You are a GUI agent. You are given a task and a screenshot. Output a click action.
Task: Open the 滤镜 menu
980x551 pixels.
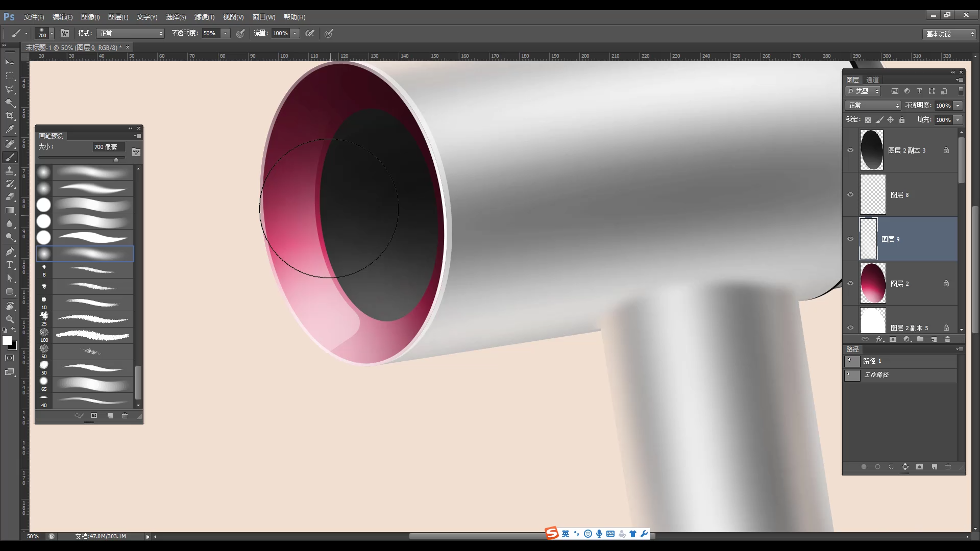pos(205,17)
